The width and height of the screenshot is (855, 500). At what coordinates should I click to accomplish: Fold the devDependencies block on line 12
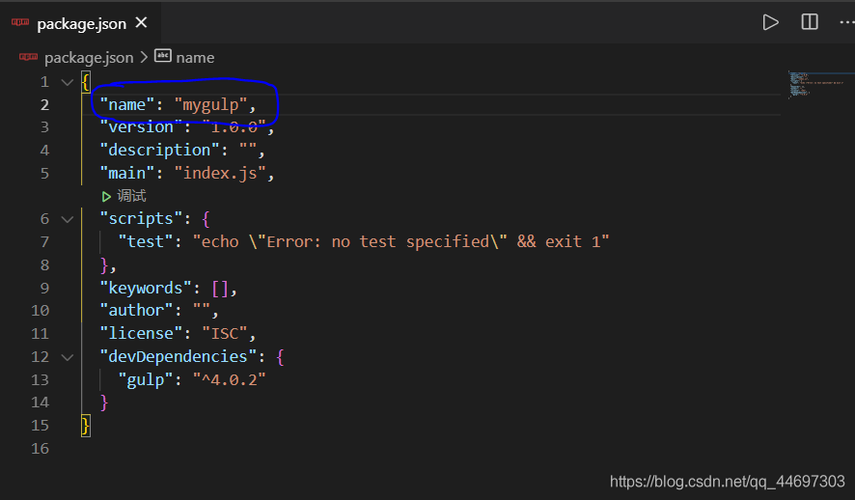(67, 357)
